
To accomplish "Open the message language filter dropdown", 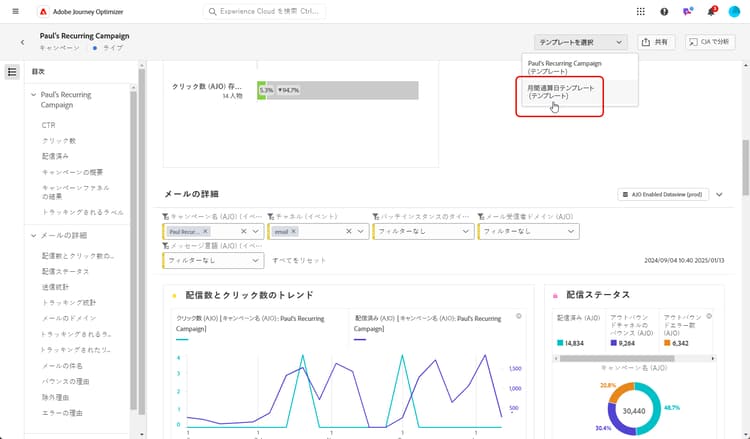I will pos(213,261).
